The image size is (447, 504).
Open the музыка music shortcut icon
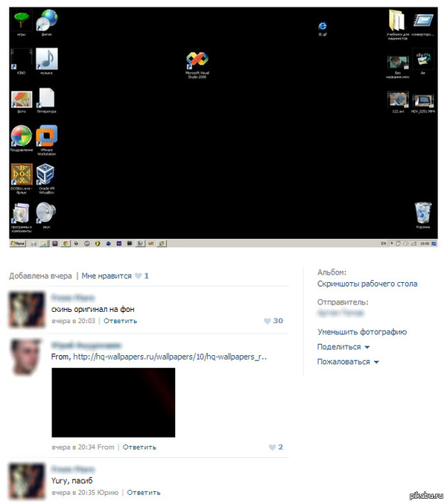pyautogui.click(x=46, y=60)
